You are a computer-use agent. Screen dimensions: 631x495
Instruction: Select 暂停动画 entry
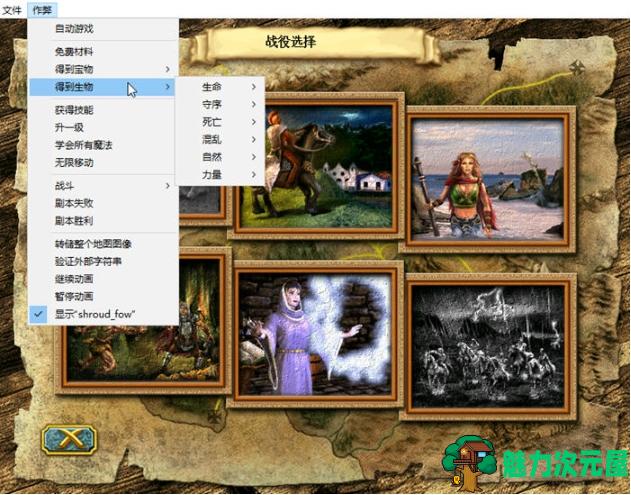click(104, 297)
